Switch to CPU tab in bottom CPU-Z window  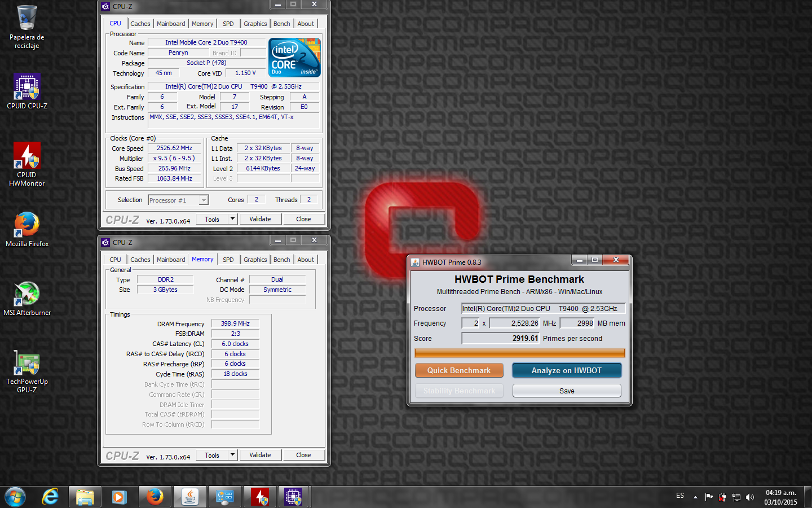115,260
